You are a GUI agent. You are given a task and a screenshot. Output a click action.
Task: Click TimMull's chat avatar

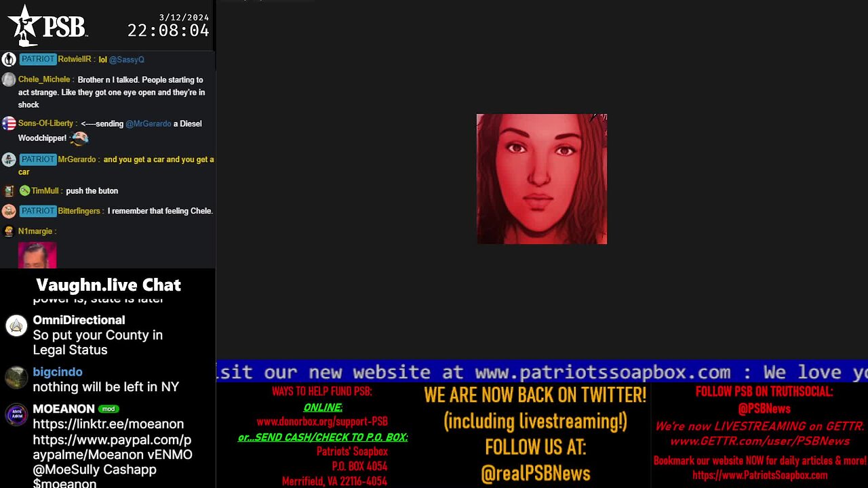pyautogui.click(x=9, y=191)
